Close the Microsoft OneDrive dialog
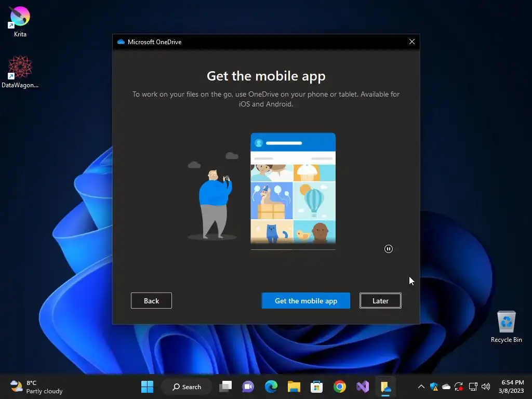The height and width of the screenshot is (399, 532). tap(412, 42)
